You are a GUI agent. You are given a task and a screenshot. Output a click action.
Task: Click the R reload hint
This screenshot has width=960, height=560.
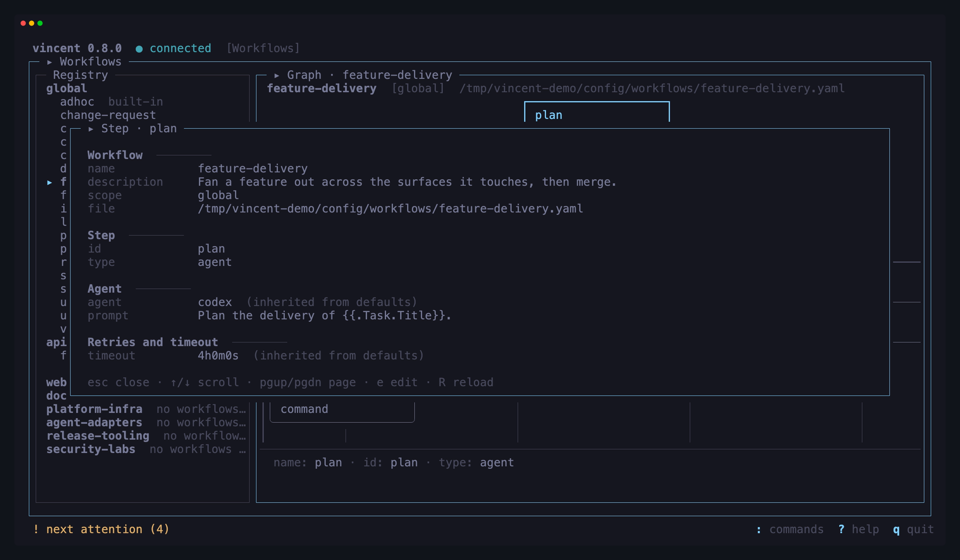coord(466,382)
